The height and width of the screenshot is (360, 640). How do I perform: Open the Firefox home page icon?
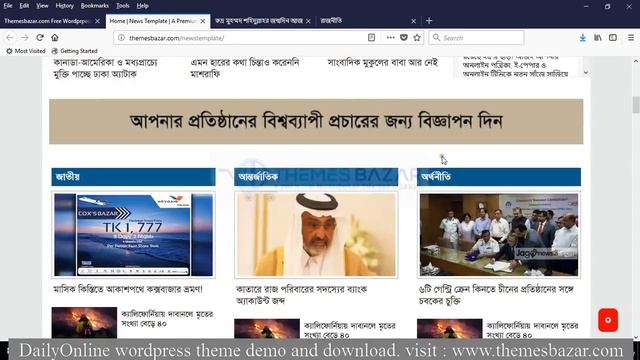55,38
